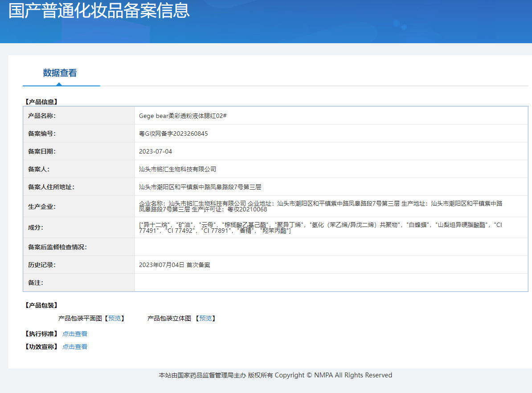Image resolution: width=532 pixels, height=393 pixels.
Task: Select filing number 粤G妆网备字2023260845
Action: point(173,134)
